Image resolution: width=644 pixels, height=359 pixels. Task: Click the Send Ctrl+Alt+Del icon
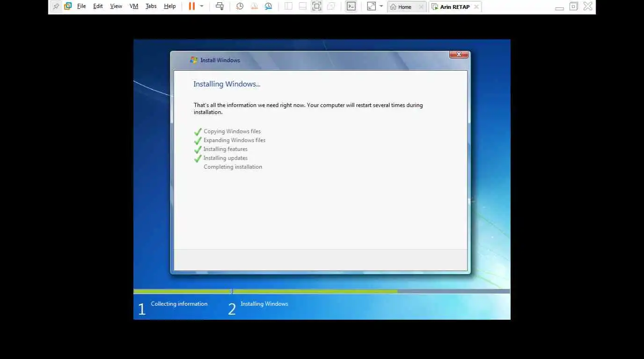220,7
